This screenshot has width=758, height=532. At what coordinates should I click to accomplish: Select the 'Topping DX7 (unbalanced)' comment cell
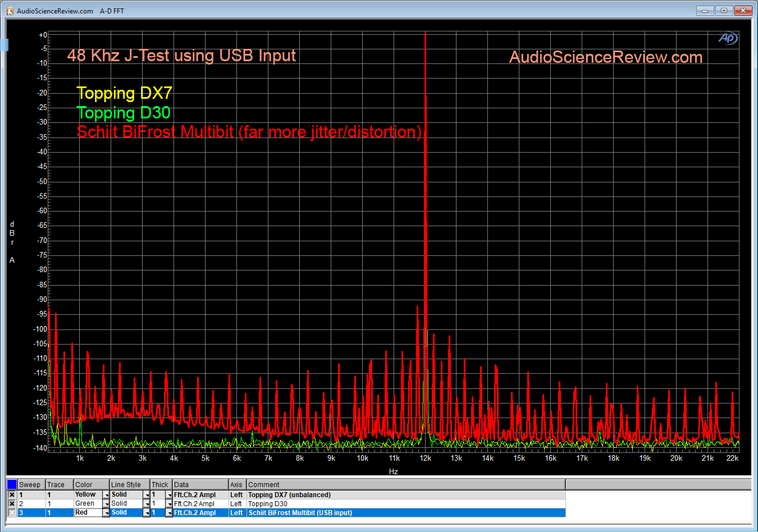[x=406, y=495]
